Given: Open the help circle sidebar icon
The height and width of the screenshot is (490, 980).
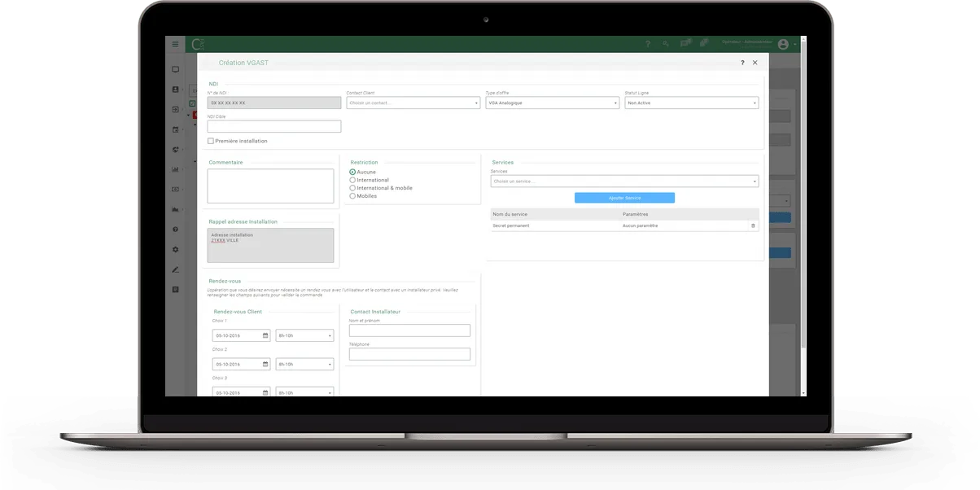Looking at the screenshot, I should pos(175,230).
